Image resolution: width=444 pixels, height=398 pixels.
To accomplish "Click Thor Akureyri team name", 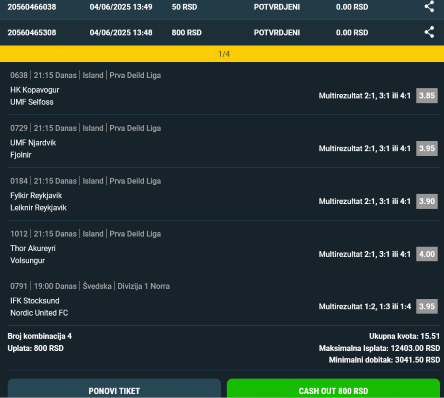I will (x=33, y=248).
